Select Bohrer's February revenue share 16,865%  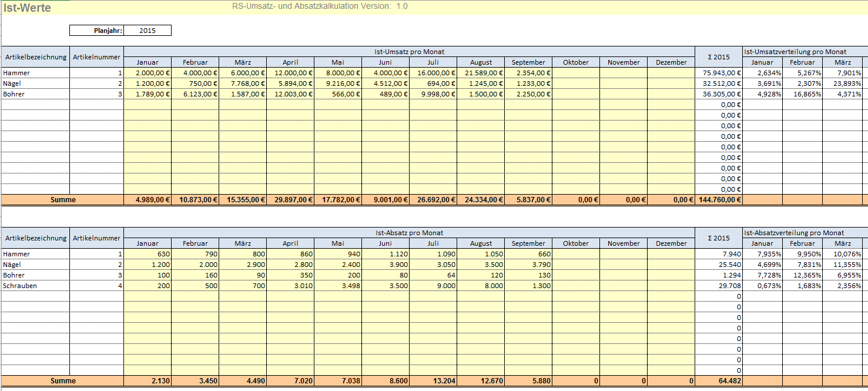tap(802, 94)
